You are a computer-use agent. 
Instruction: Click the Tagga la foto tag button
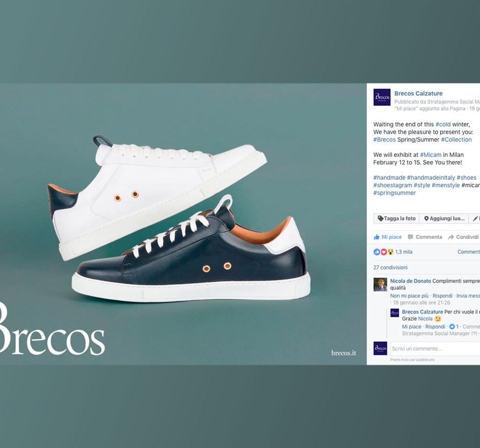point(396,218)
